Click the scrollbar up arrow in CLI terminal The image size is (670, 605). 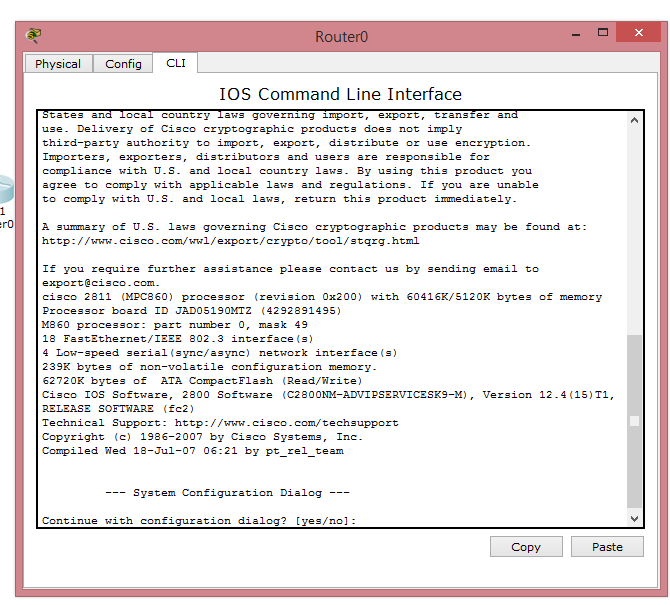click(x=634, y=120)
